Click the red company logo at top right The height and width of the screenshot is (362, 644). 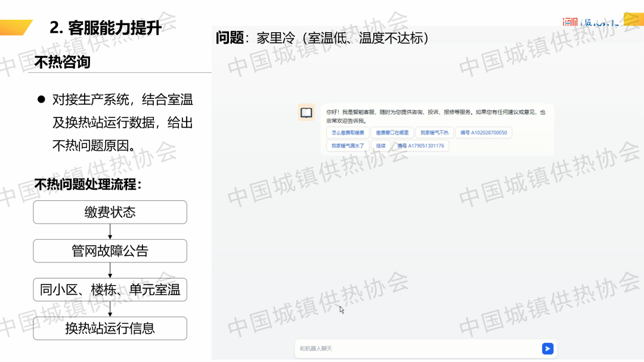[x=570, y=23]
